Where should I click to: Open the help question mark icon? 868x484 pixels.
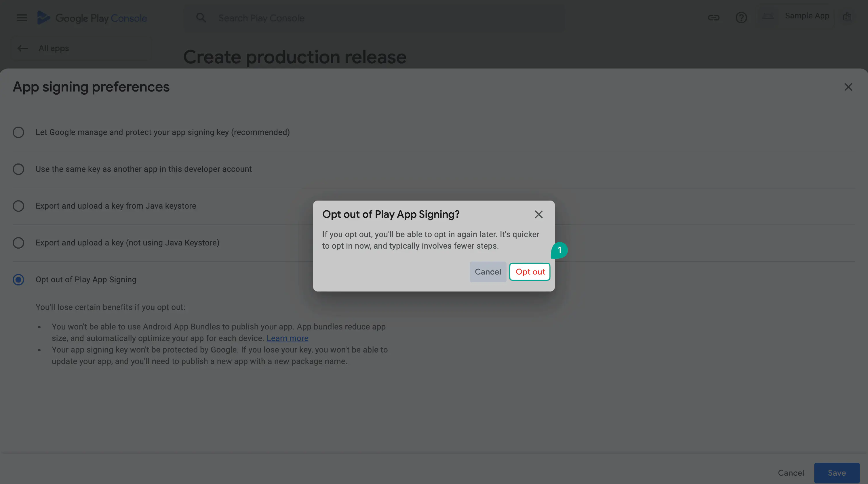[741, 18]
